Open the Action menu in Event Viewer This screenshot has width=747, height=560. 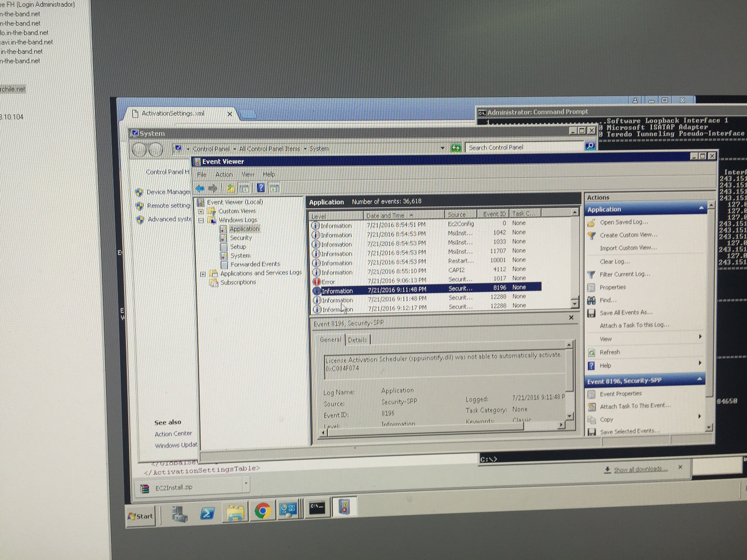224,174
